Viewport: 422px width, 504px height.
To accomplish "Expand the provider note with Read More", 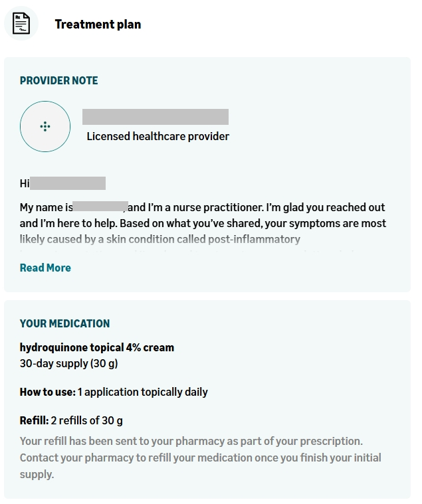I will pyautogui.click(x=45, y=268).
